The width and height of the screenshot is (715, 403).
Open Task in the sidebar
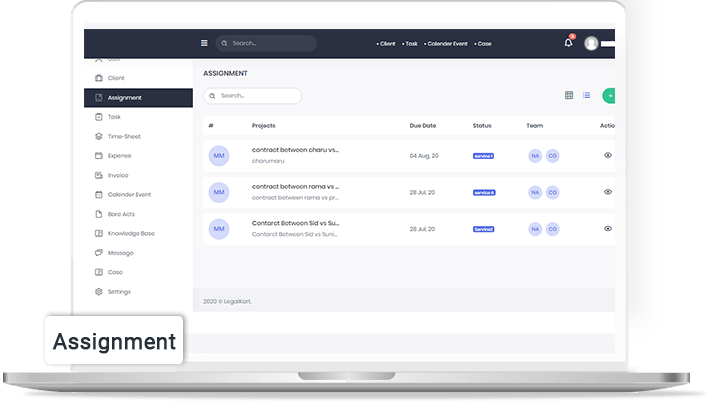114,117
